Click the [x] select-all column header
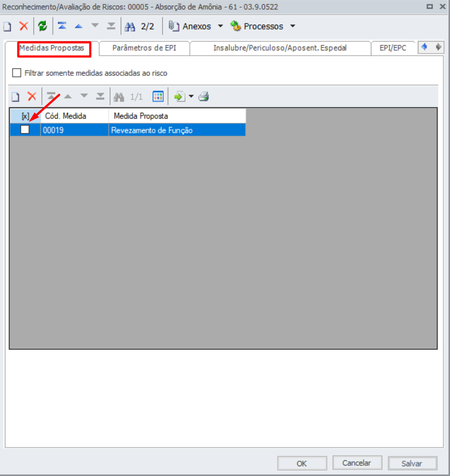Image resolution: width=450 pixels, height=476 pixels. 26,116
